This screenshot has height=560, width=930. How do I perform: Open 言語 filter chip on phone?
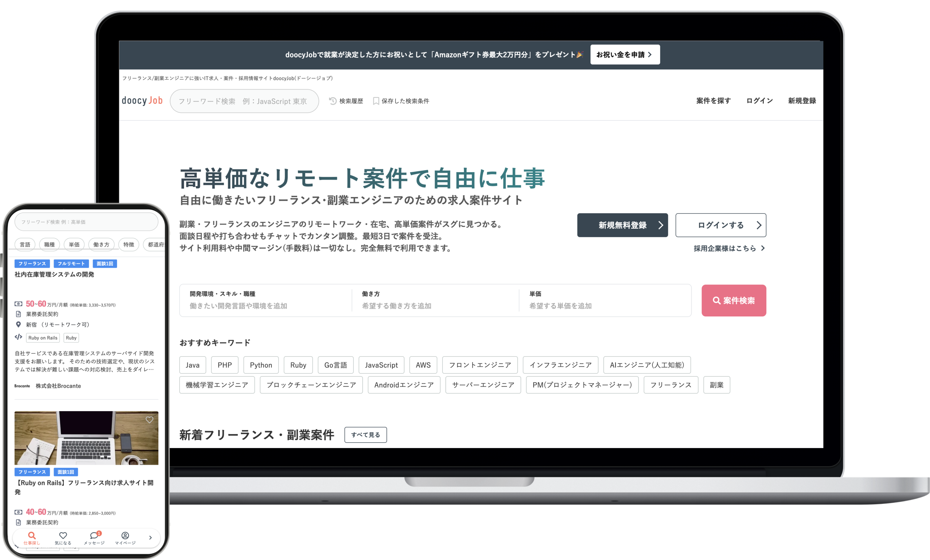pos(25,244)
